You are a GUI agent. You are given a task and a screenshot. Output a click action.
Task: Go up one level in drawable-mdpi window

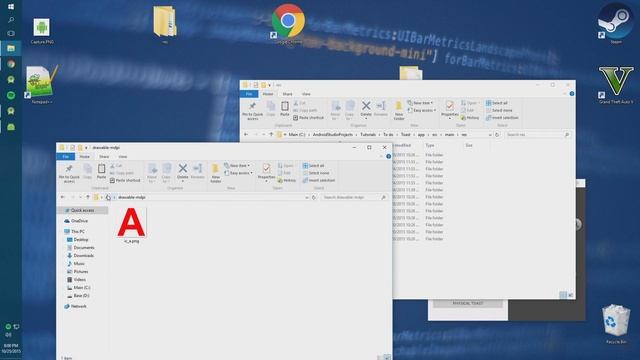[87, 197]
